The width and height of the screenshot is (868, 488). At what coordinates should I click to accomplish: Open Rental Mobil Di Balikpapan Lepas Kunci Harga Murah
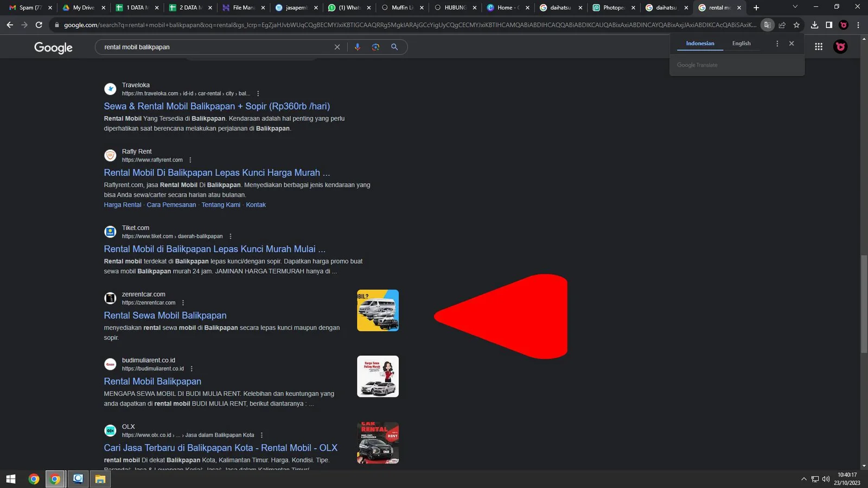pyautogui.click(x=216, y=172)
